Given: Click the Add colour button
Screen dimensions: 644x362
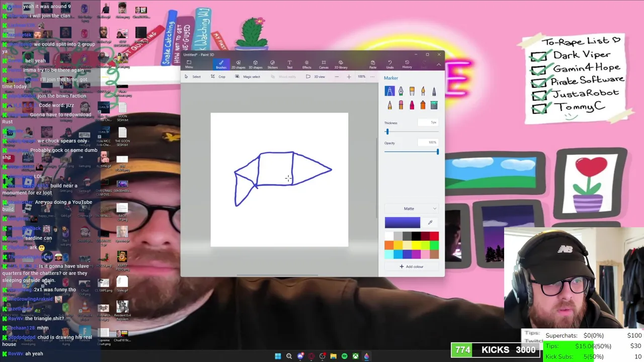Looking at the screenshot, I should click(x=411, y=266).
